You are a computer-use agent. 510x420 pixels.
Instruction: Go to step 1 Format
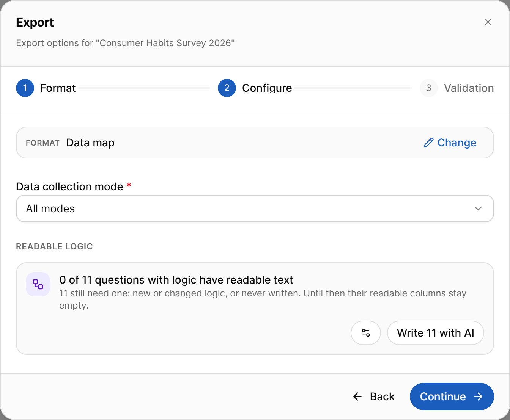click(x=46, y=88)
